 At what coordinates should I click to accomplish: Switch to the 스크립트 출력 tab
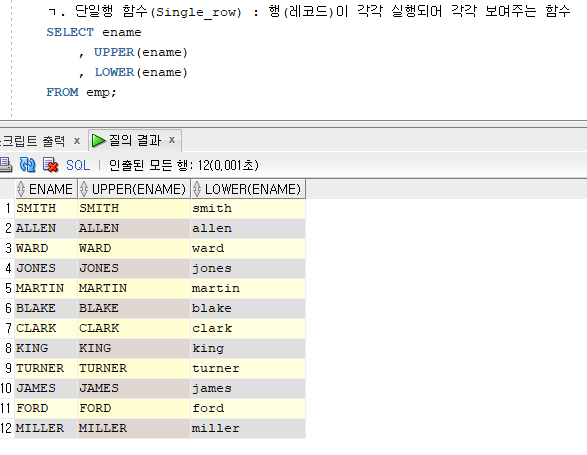point(33,141)
